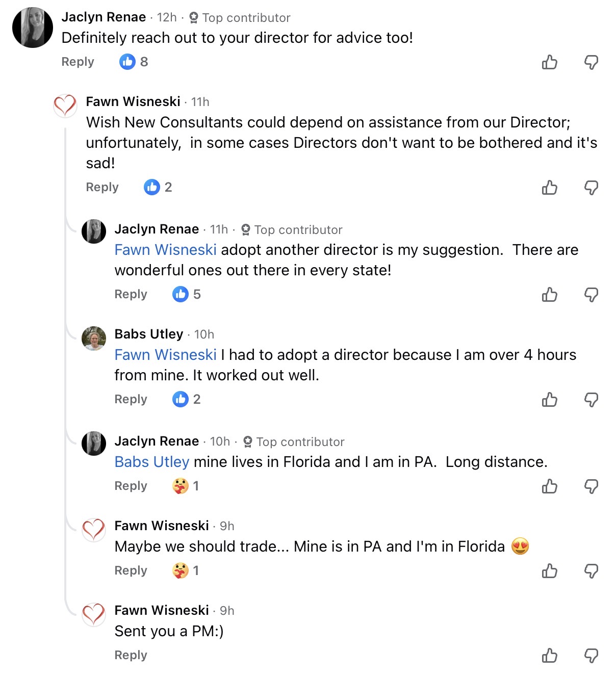The height and width of the screenshot is (677, 616).
Task: Reply to Babs Utley's comment
Action: pos(131,399)
